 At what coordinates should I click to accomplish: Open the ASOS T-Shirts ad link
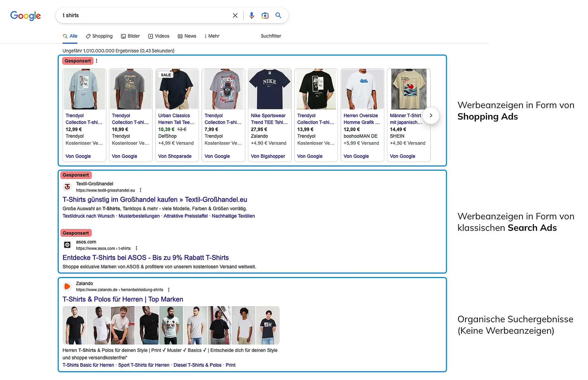coord(145,258)
